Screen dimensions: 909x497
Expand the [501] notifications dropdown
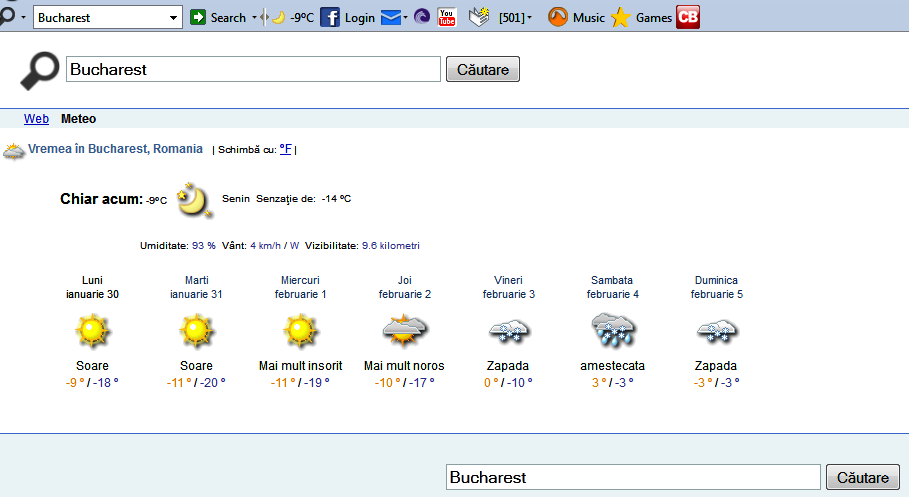(529, 17)
